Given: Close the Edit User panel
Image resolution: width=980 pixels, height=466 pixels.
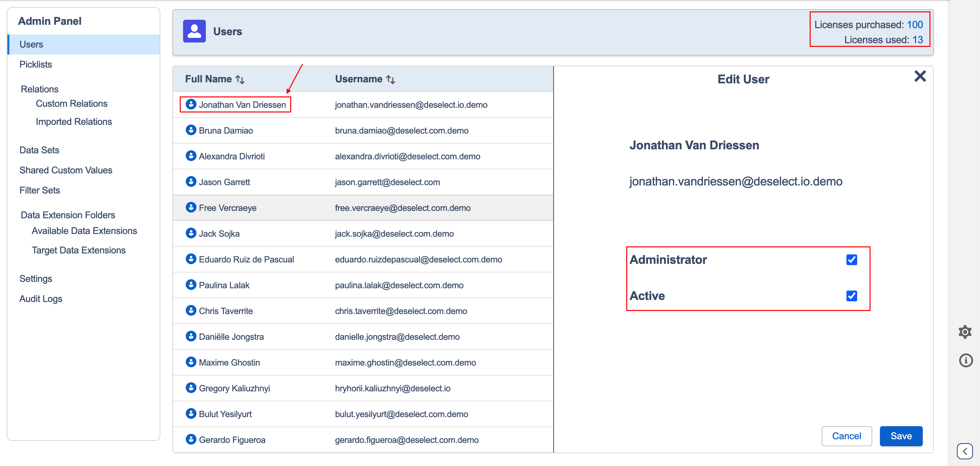Looking at the screenshot, I should point(920,76).
